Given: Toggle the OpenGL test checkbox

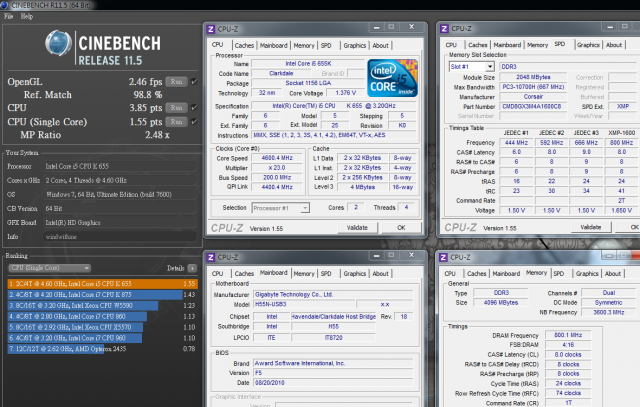Looking at the screenshot, I should (x=194, y=82).
